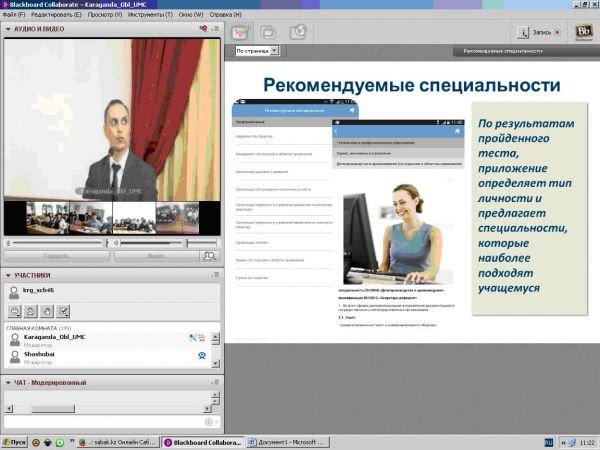The height and width of the screenshot is (450, 600).
Task: Click the Пуск start button
Action: 15,441
